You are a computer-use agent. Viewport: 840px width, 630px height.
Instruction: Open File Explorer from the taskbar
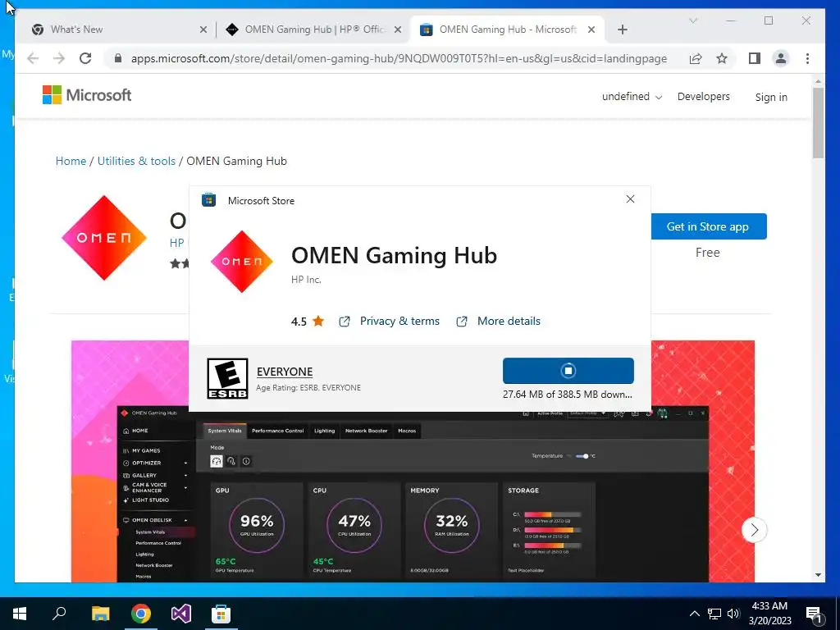[x=100, y=614]
